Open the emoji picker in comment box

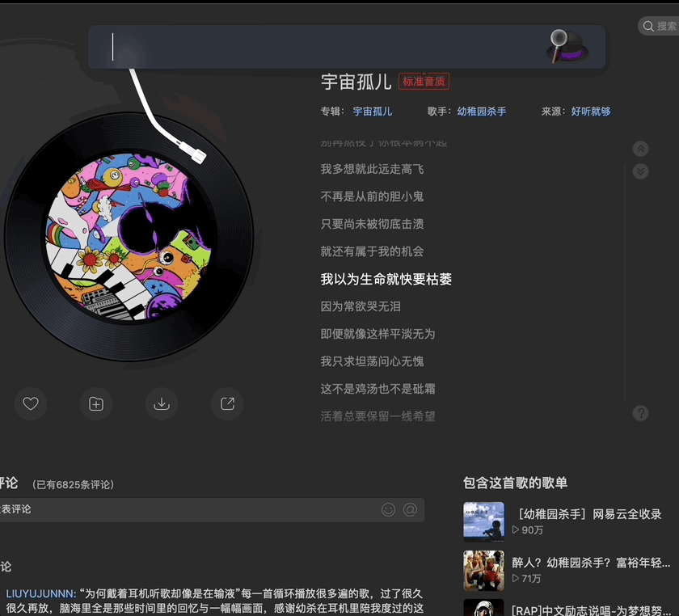[389, 510]
